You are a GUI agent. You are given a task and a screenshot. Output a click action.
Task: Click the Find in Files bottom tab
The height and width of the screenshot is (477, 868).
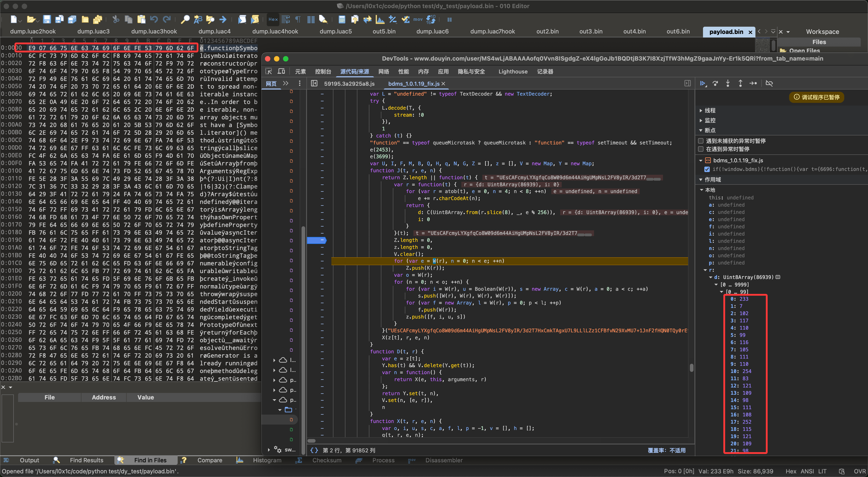(x=150, y=460)
